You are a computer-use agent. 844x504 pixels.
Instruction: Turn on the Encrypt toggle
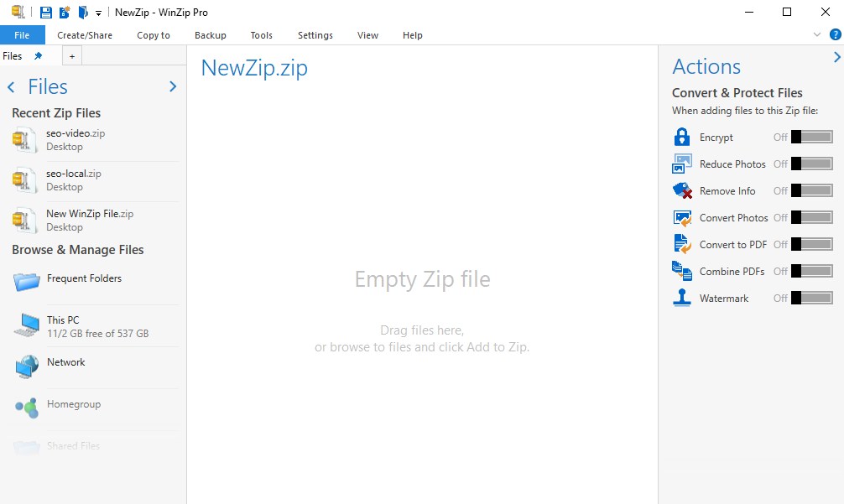coord(812,138)
